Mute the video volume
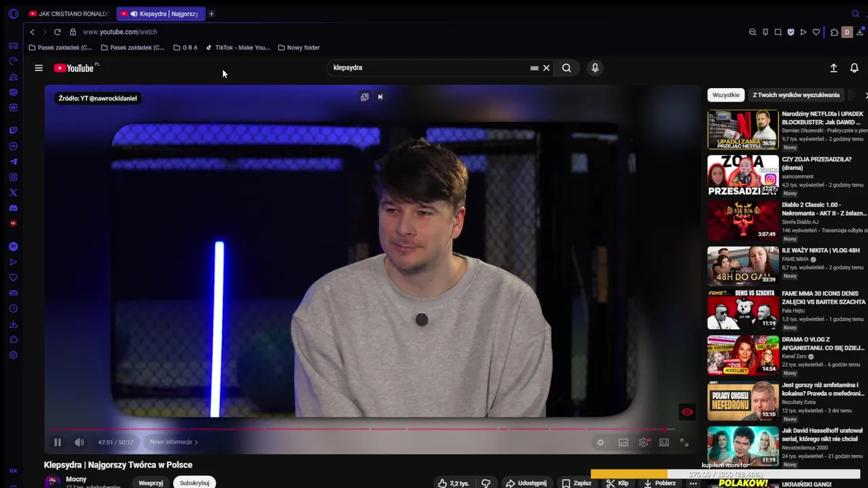 (79, 442)
